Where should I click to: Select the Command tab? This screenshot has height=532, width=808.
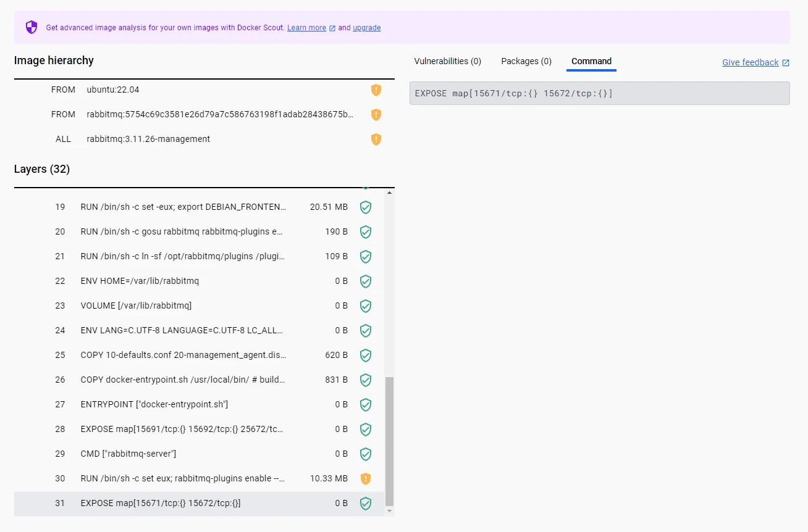click(591, 61)
